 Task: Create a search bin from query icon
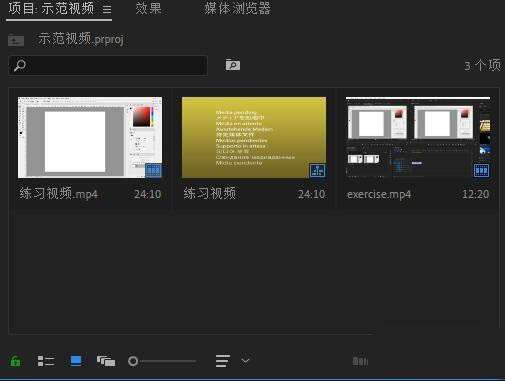point(233,64)
